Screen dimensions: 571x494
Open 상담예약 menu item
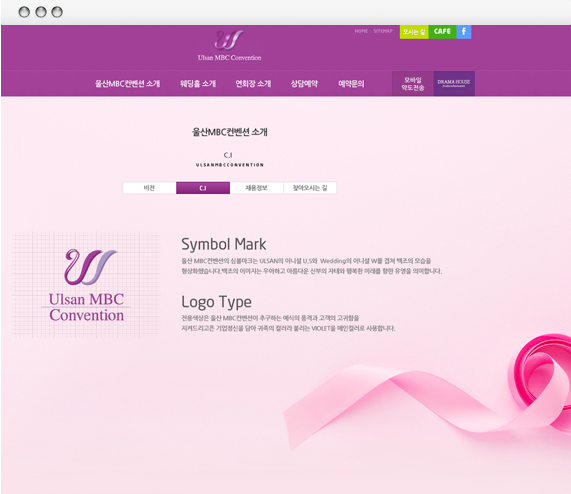(304, 84)
